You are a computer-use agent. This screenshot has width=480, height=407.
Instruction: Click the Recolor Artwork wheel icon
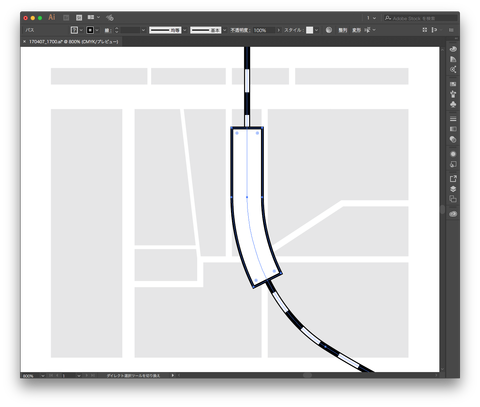click(x=329, y=30)
